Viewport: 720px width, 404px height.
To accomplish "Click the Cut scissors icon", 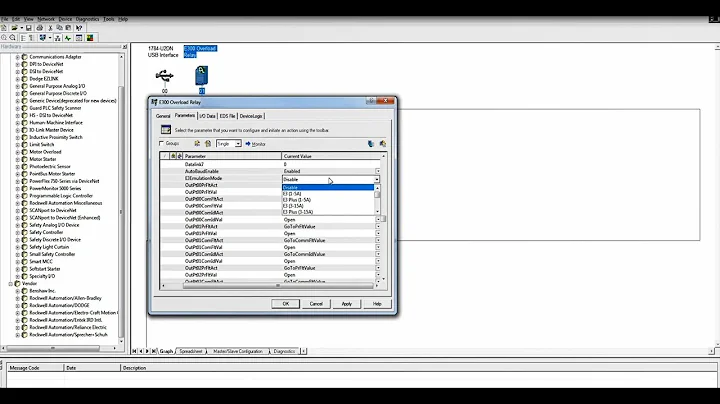I will point(51,28).
